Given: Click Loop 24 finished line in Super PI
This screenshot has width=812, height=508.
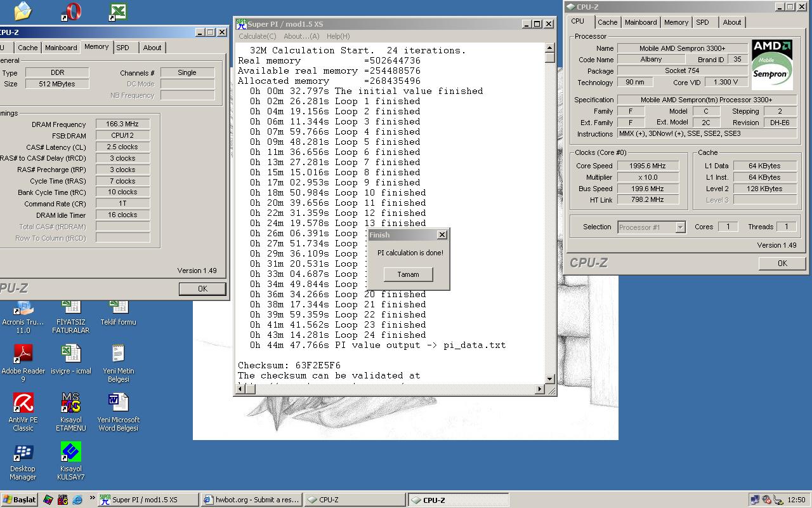Looking at the screenshot, I should coord(337,335).
